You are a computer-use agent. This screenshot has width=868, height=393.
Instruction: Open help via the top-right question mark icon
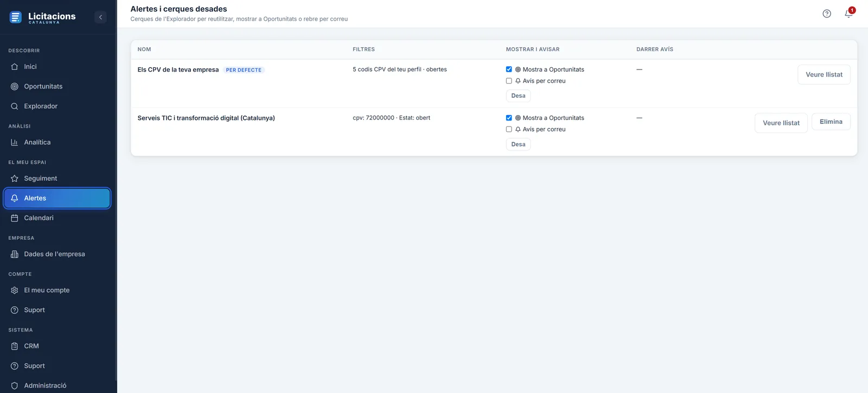pos(827,14)
